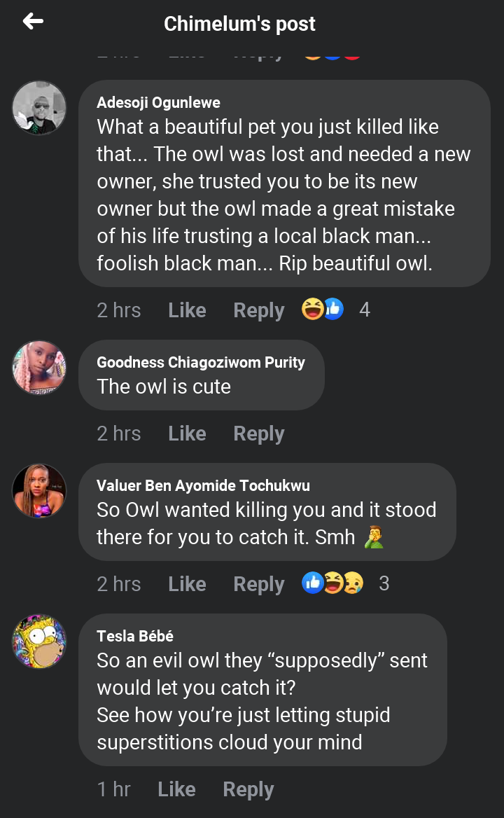Viewport: 504px width, 818px height.
Task: Like the "The owl is cute" comment
Action: [187, 434]
